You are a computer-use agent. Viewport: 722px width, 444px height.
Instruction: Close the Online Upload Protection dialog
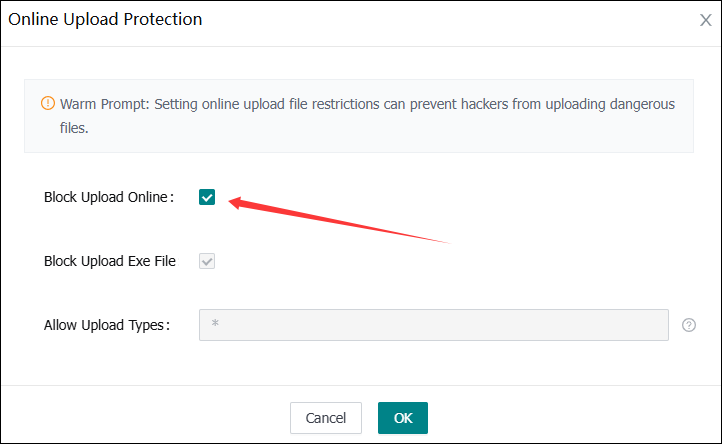click(705, 20)
